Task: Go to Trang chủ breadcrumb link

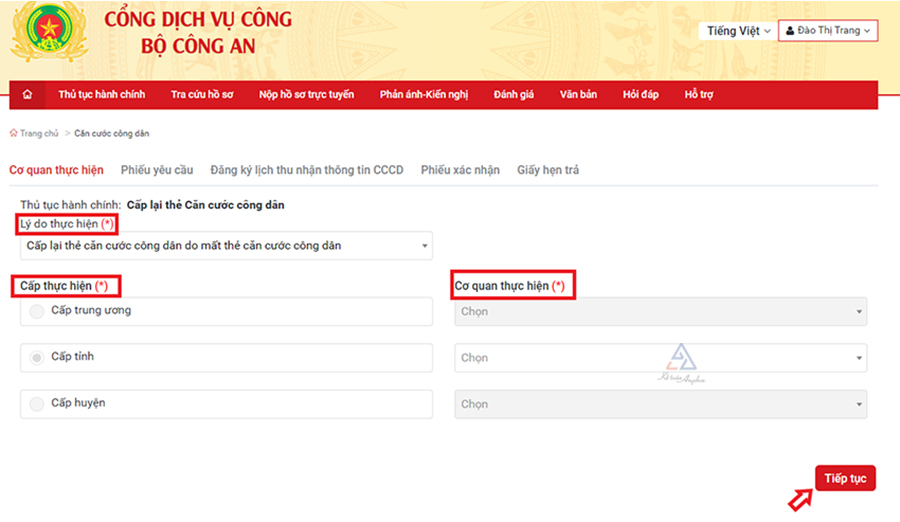Action: (x=39, y=133)
